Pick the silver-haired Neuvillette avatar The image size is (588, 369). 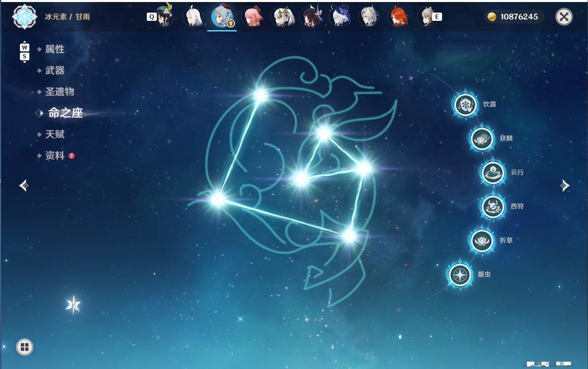coord(369,16)
